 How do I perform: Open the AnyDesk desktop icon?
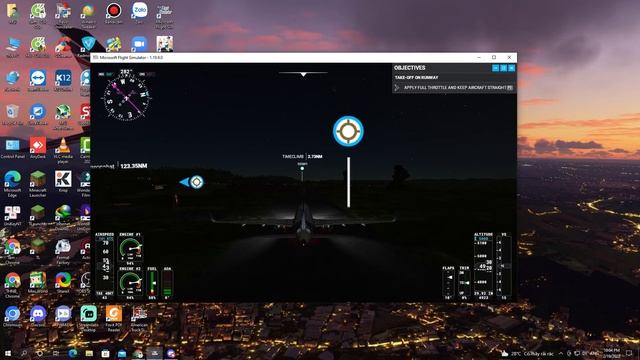coord(38,148)
